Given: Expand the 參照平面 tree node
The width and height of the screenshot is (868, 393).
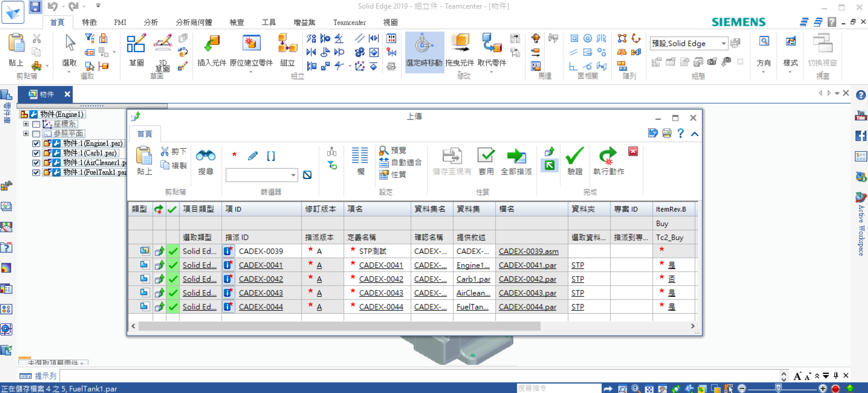Looking at the screenshot, I should [26, 134].
